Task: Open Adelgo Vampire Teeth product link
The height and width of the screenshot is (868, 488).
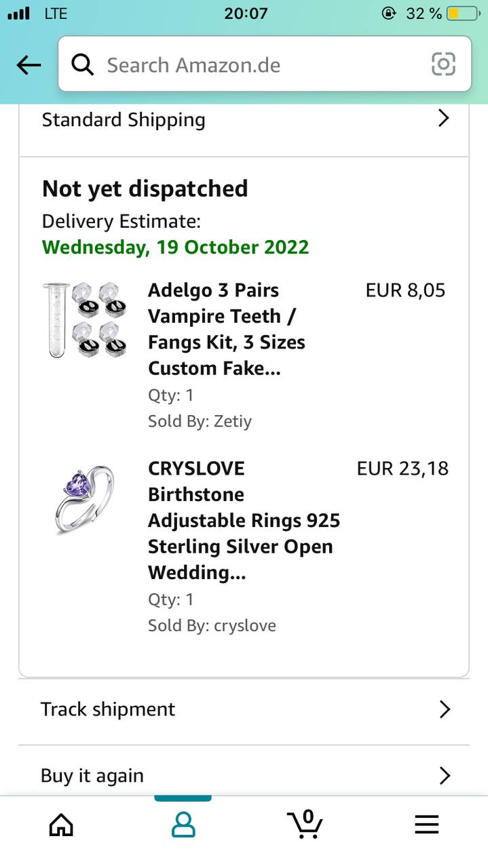Action: click(x=227, y=329)
